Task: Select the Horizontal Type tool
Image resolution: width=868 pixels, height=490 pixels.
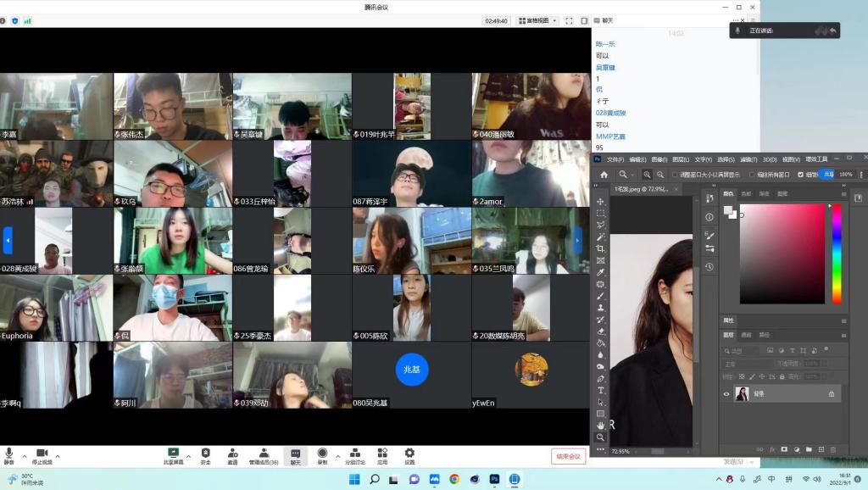Action: (x=601, y=390)
